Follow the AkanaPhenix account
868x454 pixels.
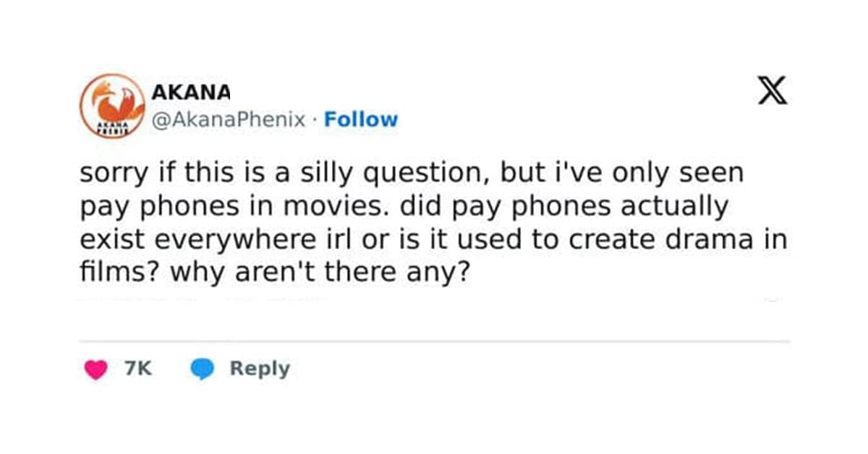pos(361,119)
